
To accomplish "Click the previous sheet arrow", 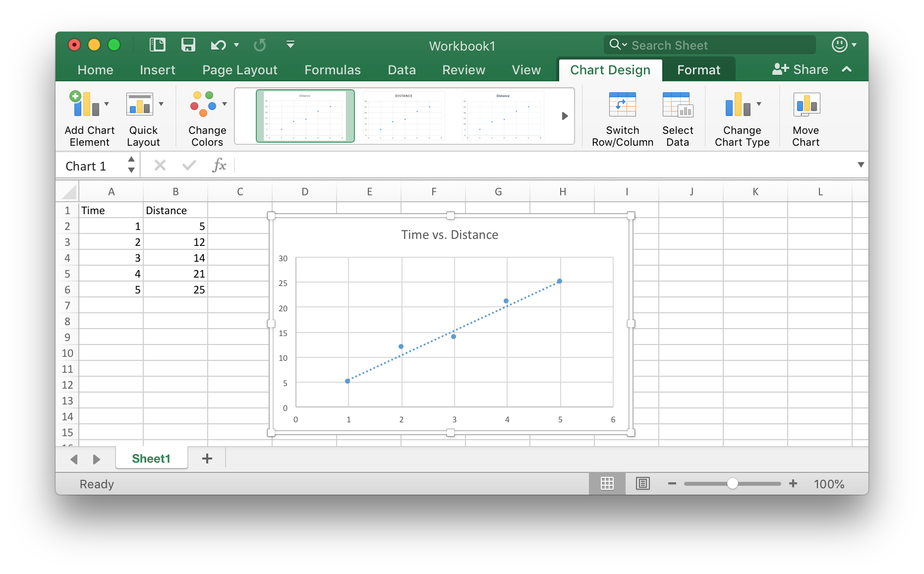I will pos(74,459).
